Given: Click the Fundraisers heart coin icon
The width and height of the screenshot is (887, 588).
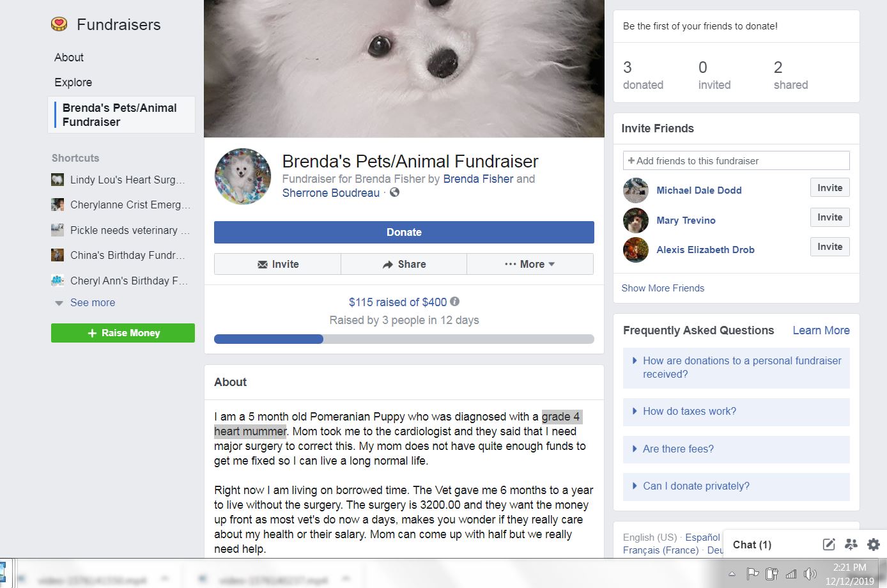Looking at the screenshot, I should [x=59, y=24].
